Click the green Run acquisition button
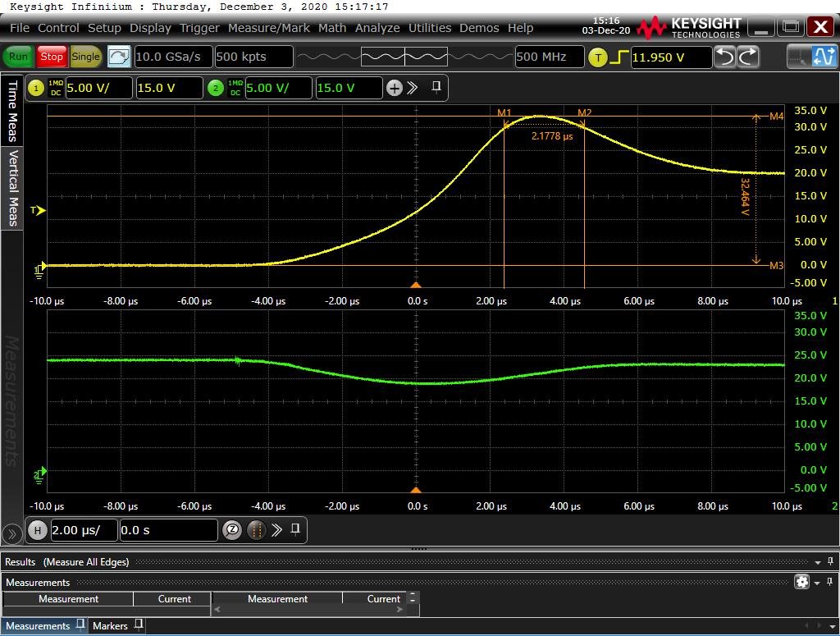840x636 pixels. coord(18,57)
